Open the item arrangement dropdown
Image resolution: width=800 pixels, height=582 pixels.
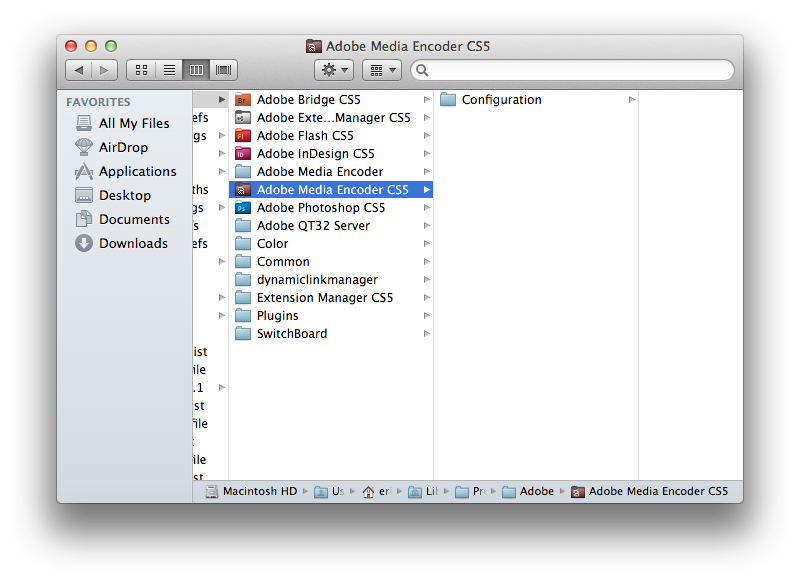pyautogui.click(x=382, y=70)
